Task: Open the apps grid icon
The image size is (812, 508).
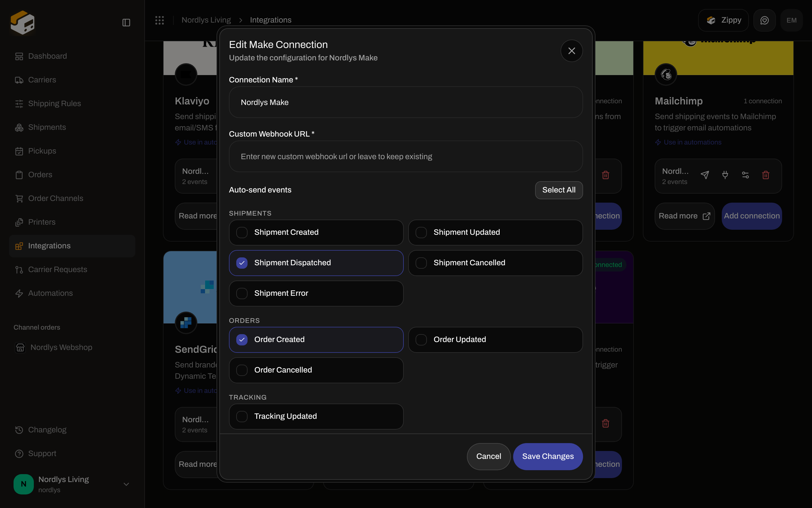Action: 159,20
